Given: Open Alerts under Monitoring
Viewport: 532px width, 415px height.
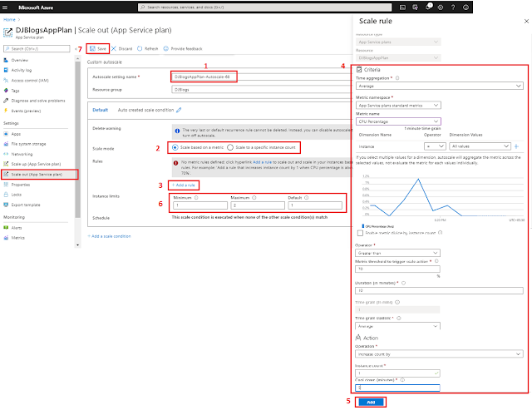Looking at the screenshot, I should [17, 228].
